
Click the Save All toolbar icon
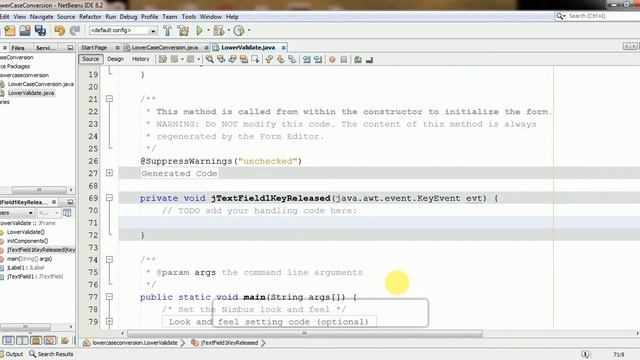click(x=40, y=31)
